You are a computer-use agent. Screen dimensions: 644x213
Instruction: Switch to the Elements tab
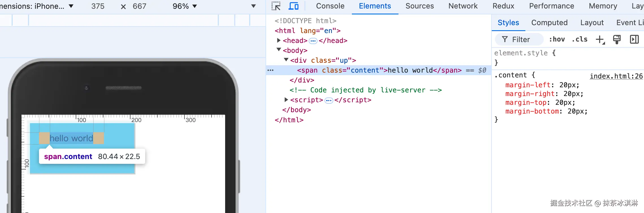375,6
